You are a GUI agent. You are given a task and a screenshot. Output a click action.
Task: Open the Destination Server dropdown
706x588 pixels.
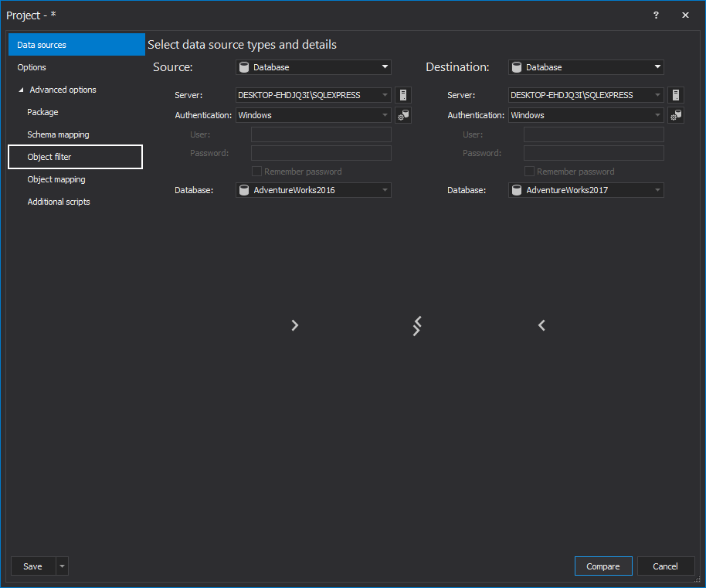(658, 95)
